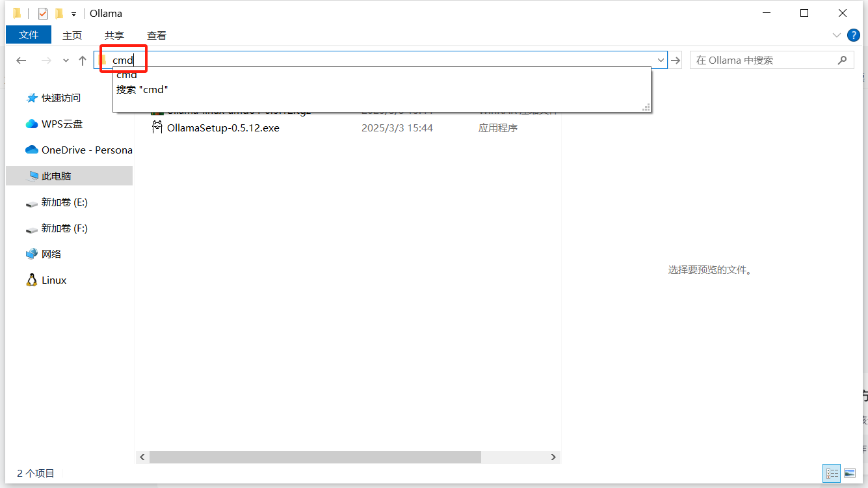868x488 pixels.
Task: Select OneDrive - Personal in the sidebar
Action: pos(87,150)
